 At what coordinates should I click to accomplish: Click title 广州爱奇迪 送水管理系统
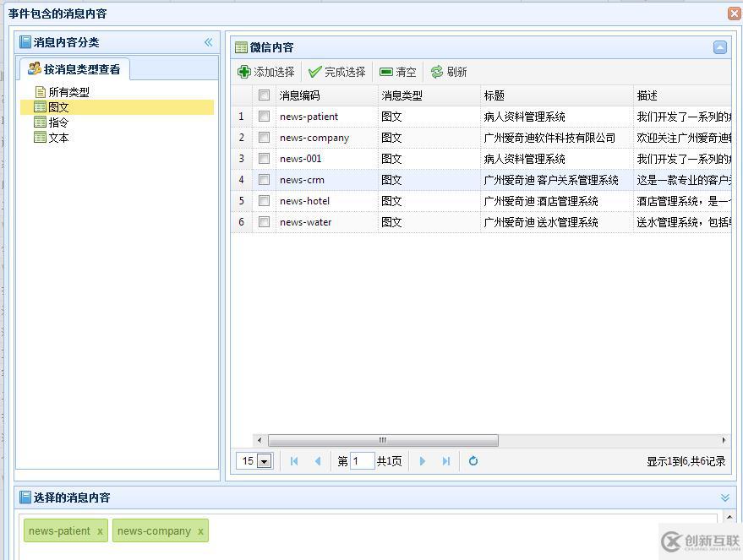point(541,222)
